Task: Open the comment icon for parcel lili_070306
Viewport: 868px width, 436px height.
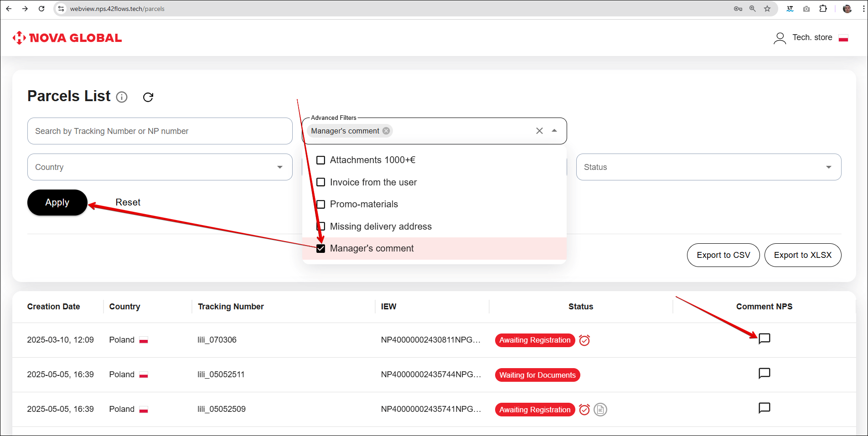Action: tap(764, 339)
